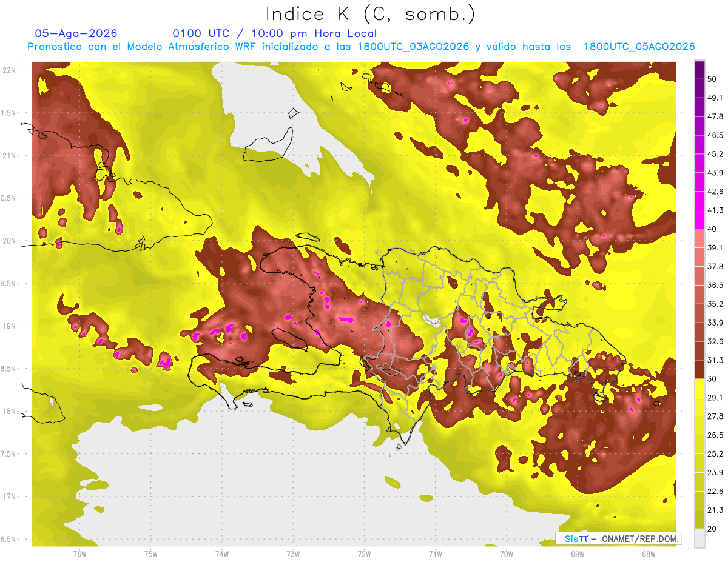Click the colorbar value "20"

click(x=712, y=529)
